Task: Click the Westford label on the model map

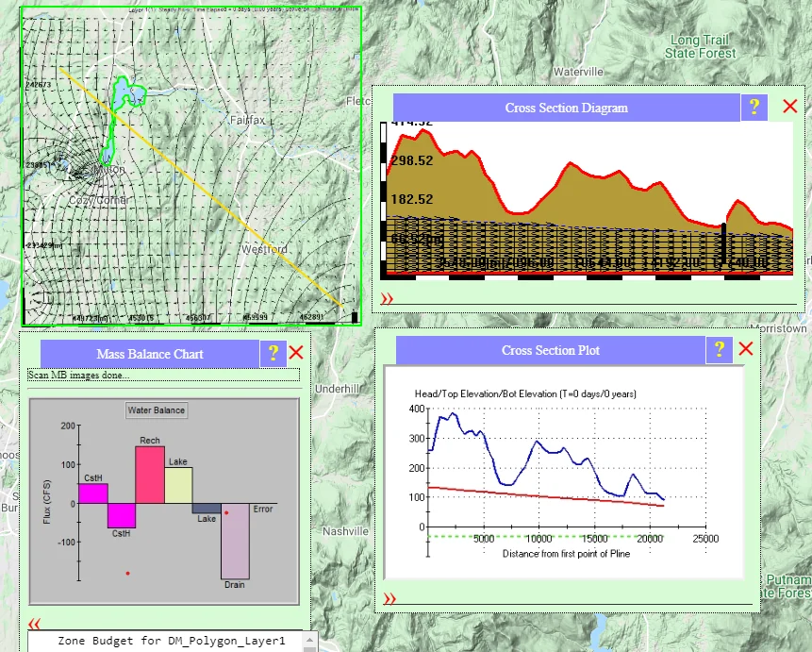Action: pos(264,249)
